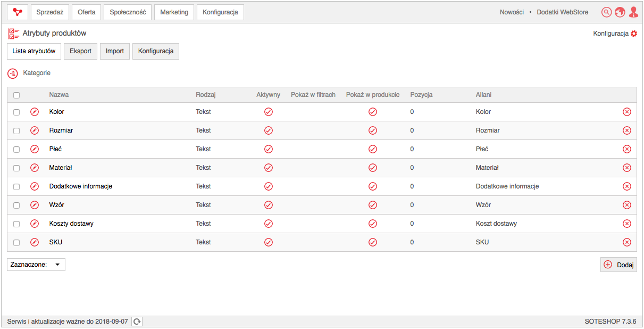Check the Płeć row checkbox
The height and width of the screenshot is (329, 644).
coord(16,150)
